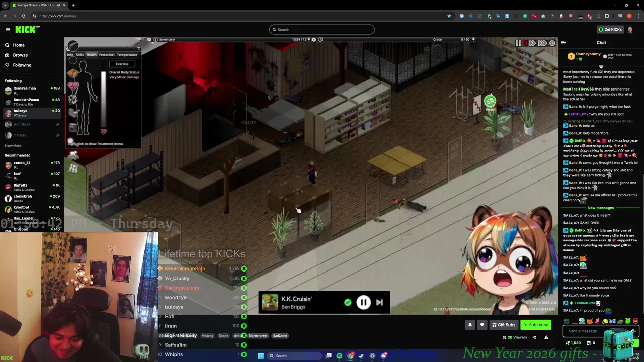Focus the Kick search field
This screenshot has width=644, height=362.
(x=322, y=29)
